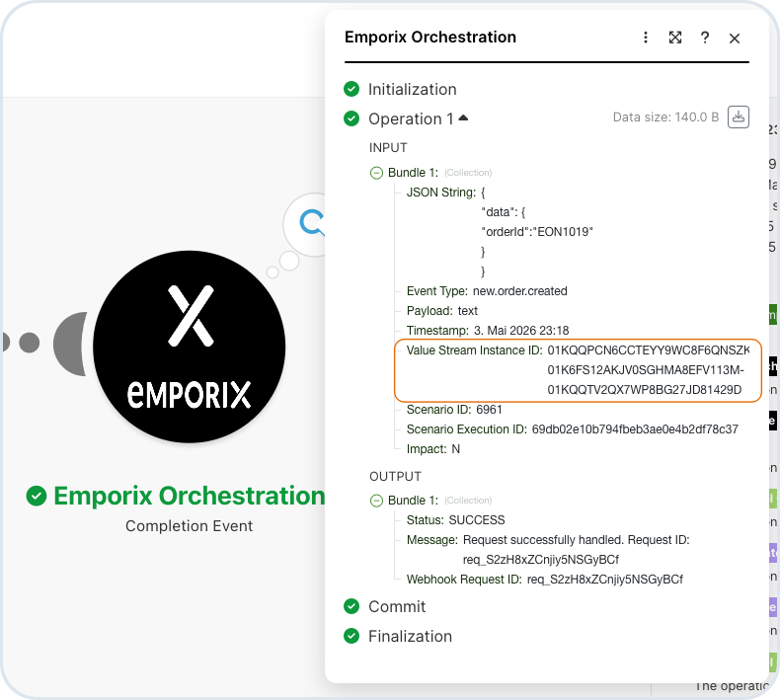This screenshot has height=700, width=780.
Task: Open help with the question mark icon
Action: [704, 38]
